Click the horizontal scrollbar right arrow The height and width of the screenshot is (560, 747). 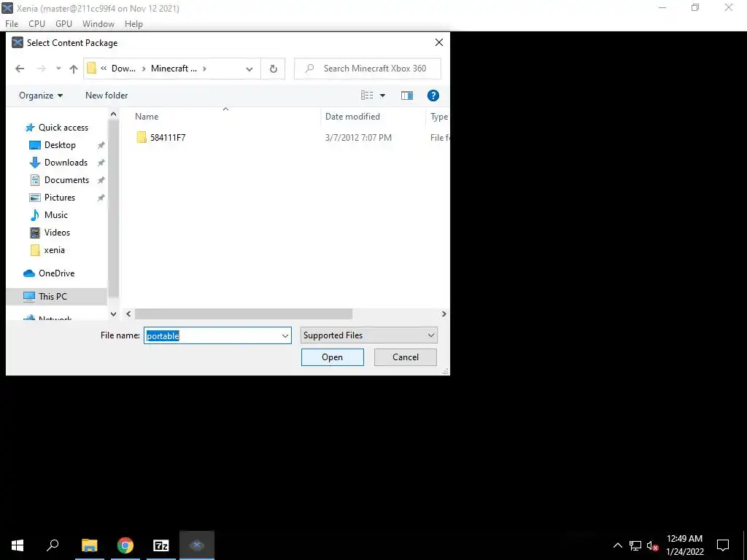tap(444, 314)
